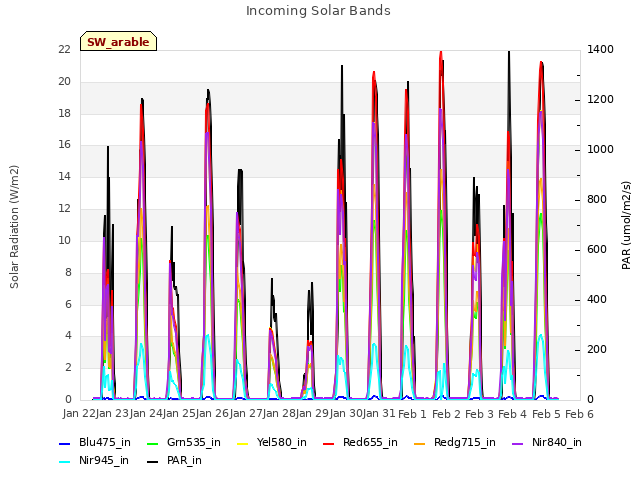Click the 1200 tick on right PAR axis
Viewport: 640px width, 480px height.
point(600,99)
